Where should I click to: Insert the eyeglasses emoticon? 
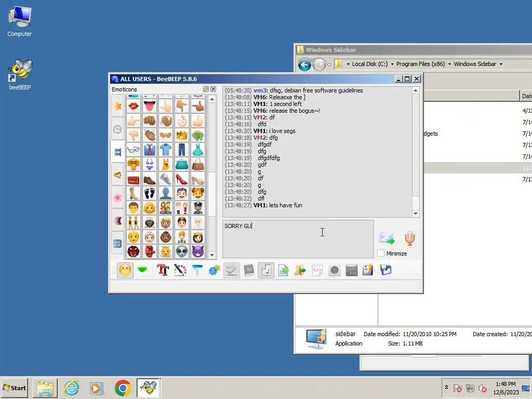[x=134, y=150]
